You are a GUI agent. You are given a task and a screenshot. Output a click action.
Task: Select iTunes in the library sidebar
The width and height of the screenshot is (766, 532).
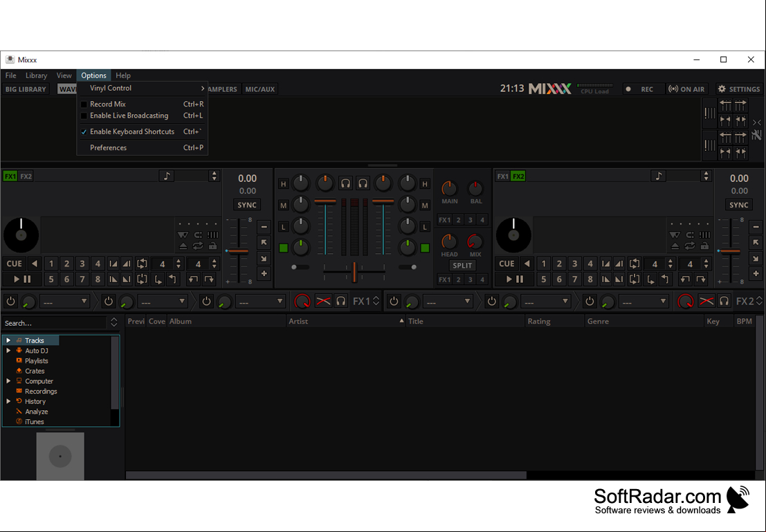point(34,421)
